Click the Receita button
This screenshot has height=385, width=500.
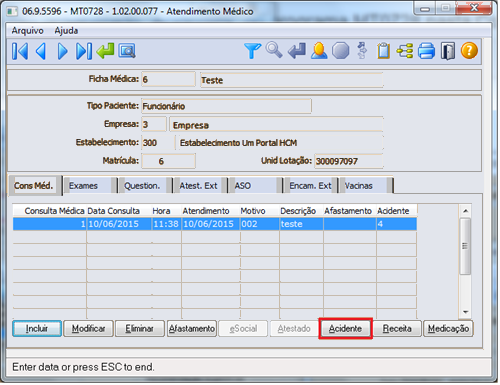(397, 329)
